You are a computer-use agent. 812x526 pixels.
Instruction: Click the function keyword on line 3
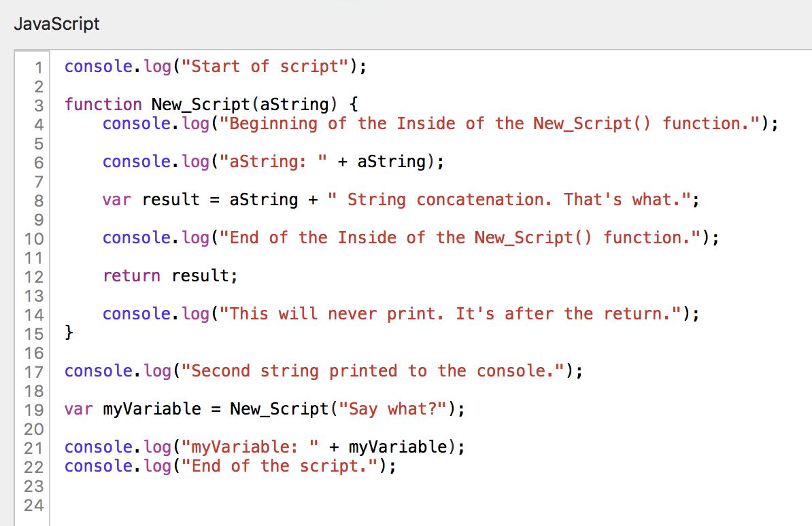[103, 105]
